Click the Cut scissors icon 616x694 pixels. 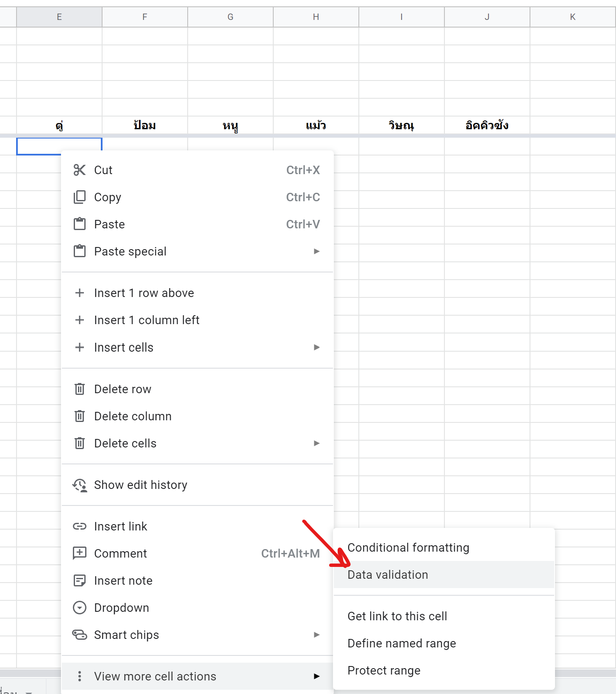80,170
